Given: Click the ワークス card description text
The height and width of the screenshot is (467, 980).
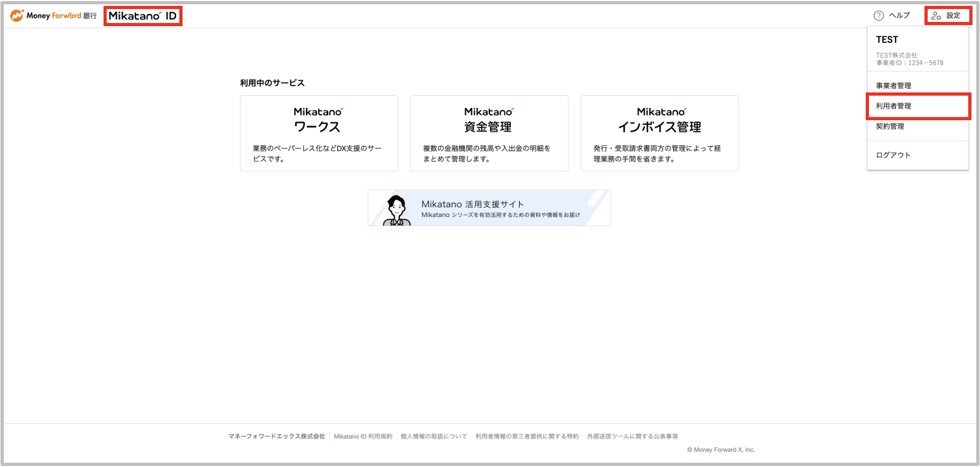Looking at the screenshot, I should pyautogui.click(x=317, y=153).
